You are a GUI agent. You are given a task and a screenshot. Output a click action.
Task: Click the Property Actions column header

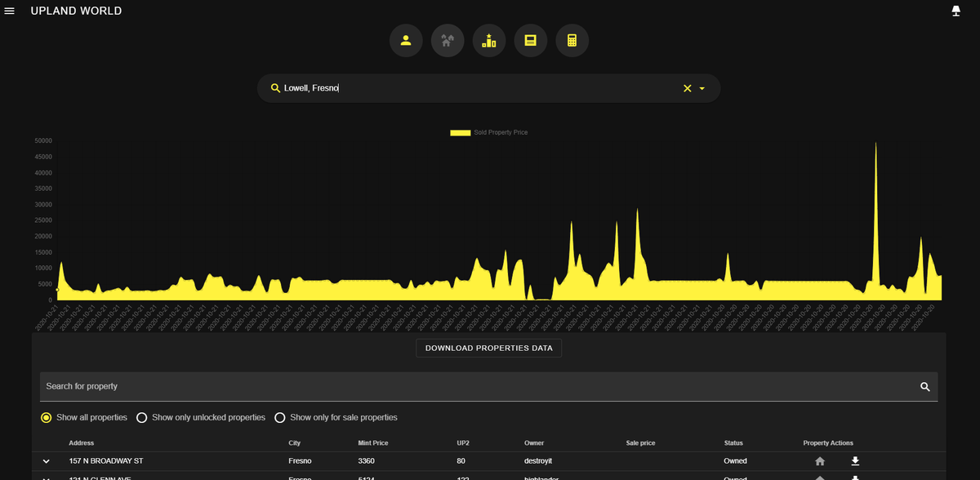click(x=828, y=442)
